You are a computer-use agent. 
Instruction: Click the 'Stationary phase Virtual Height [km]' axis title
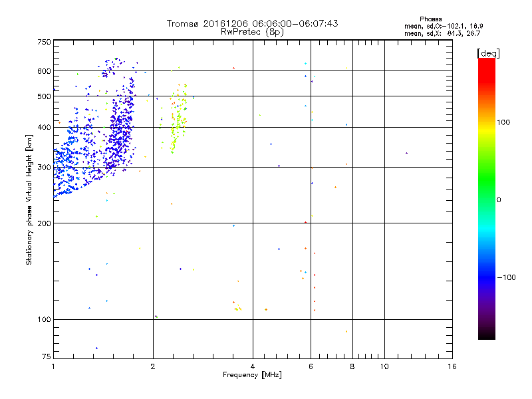pos(29,199)
